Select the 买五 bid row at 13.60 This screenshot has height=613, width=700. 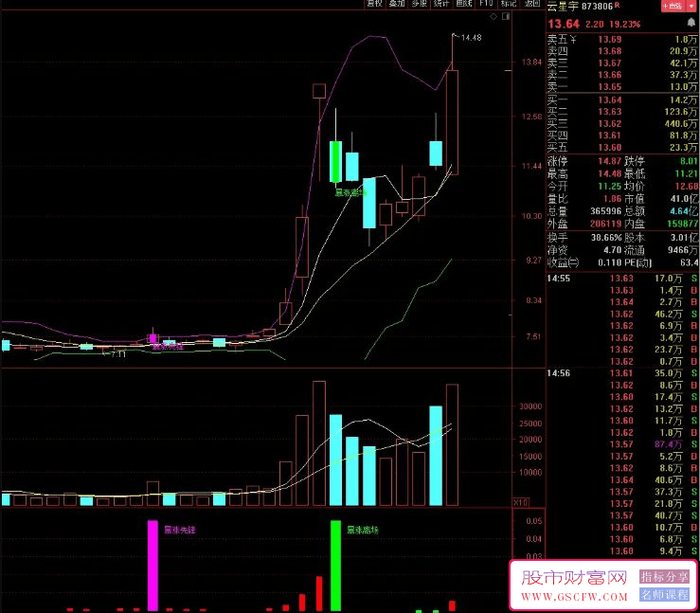point(622,148)
